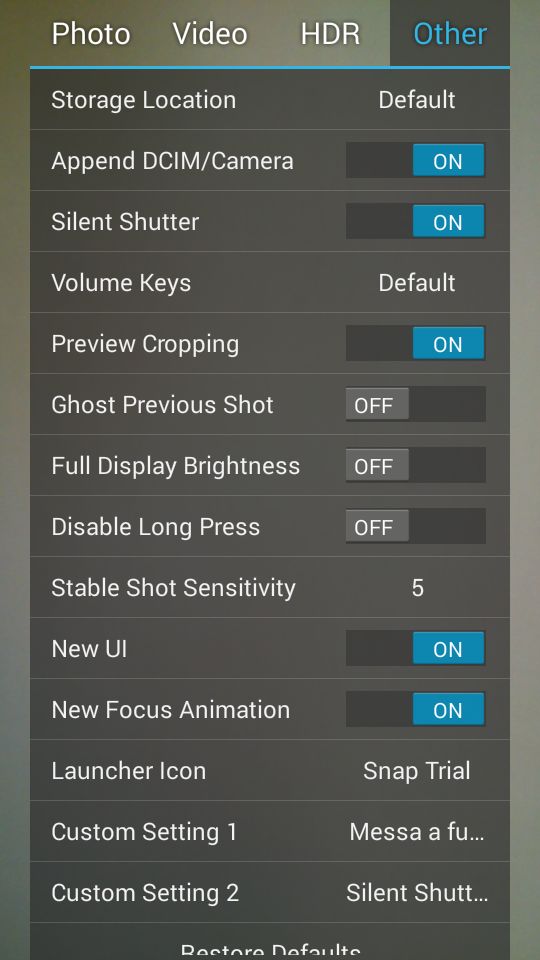The height and width of the screenshot is (960, 540).
Task: Open the Video settings tab
Action: (210, 34)
